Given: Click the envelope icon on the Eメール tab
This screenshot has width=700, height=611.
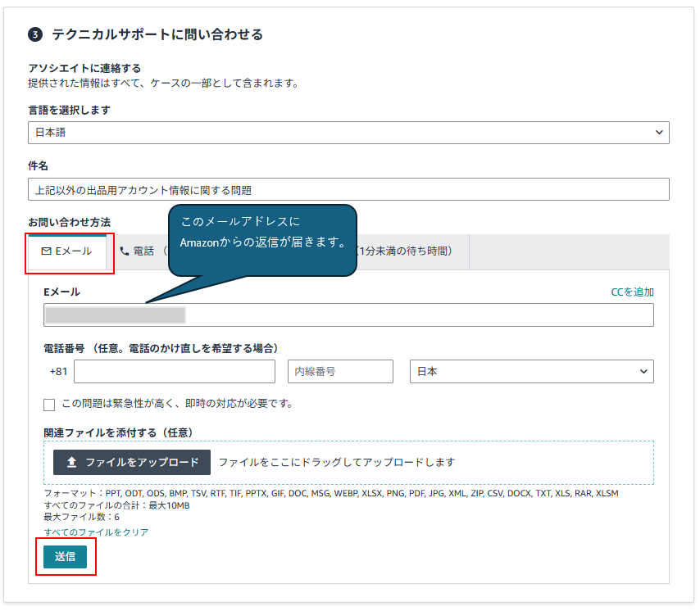Looking at the screenshot, I should click(47, 251).
